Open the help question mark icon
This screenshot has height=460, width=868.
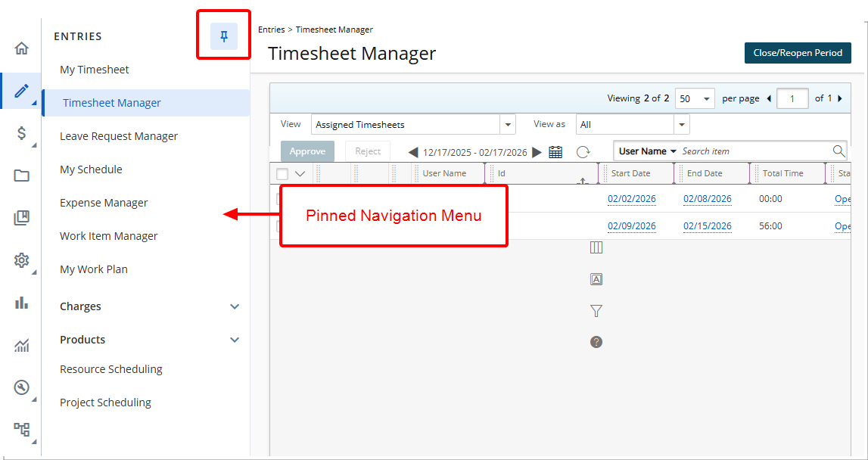(x=596, y=342)
